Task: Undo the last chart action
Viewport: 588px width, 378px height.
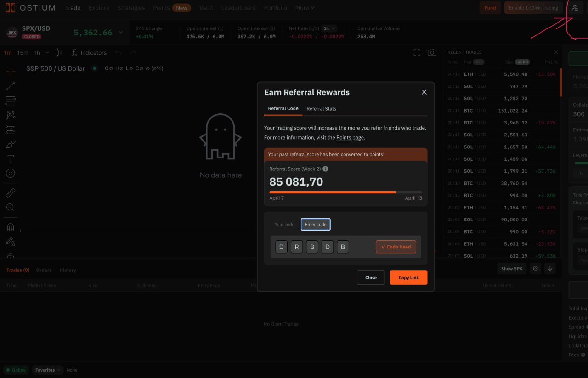Action: [119, 53]
